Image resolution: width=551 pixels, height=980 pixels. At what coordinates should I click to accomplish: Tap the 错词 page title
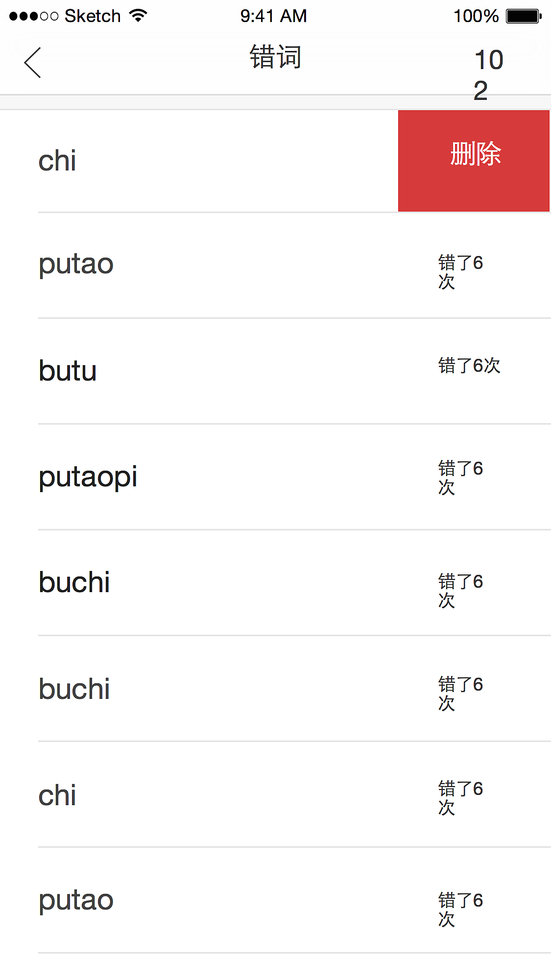point(275,57)
